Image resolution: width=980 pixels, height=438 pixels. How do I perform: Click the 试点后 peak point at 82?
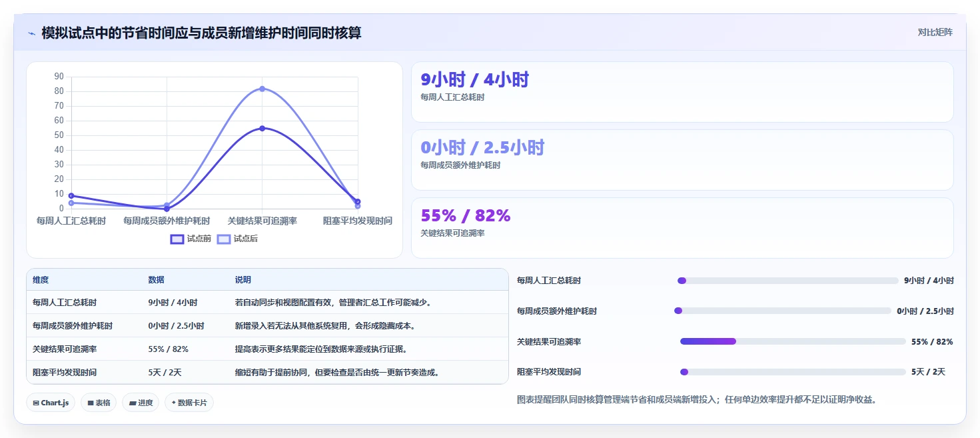[x=262, y=89]
